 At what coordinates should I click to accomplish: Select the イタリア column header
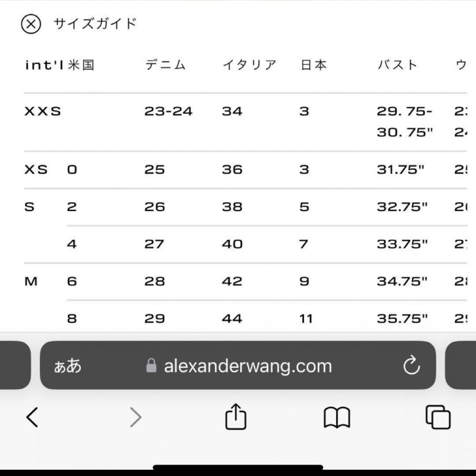tap(249, 64)
